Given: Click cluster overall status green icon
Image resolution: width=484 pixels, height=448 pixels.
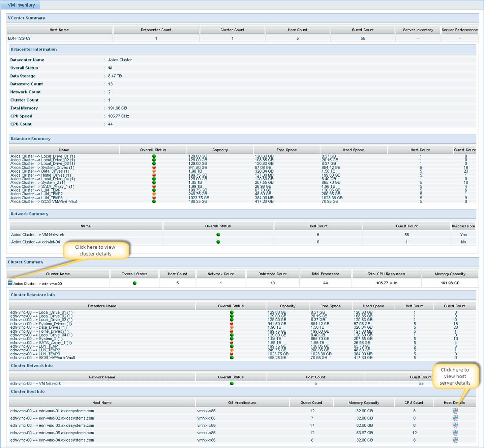Looking at the screenshot, I should coord(135,283).
